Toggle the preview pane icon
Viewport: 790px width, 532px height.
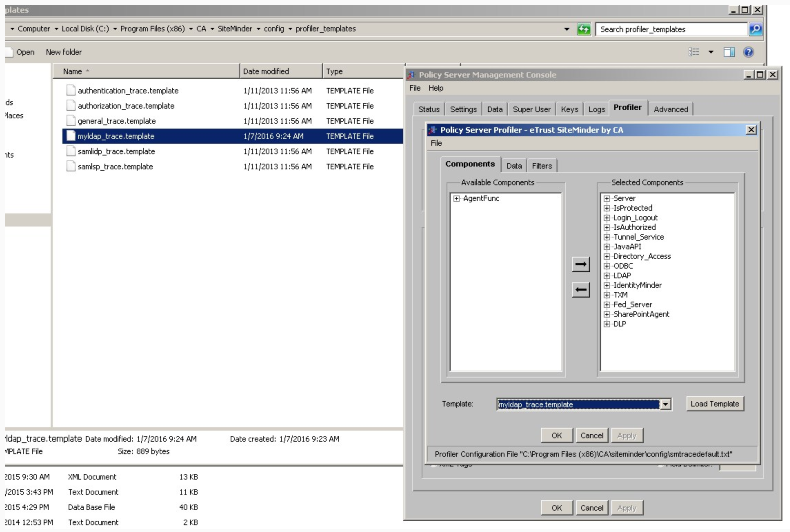(x=729, y=52)
